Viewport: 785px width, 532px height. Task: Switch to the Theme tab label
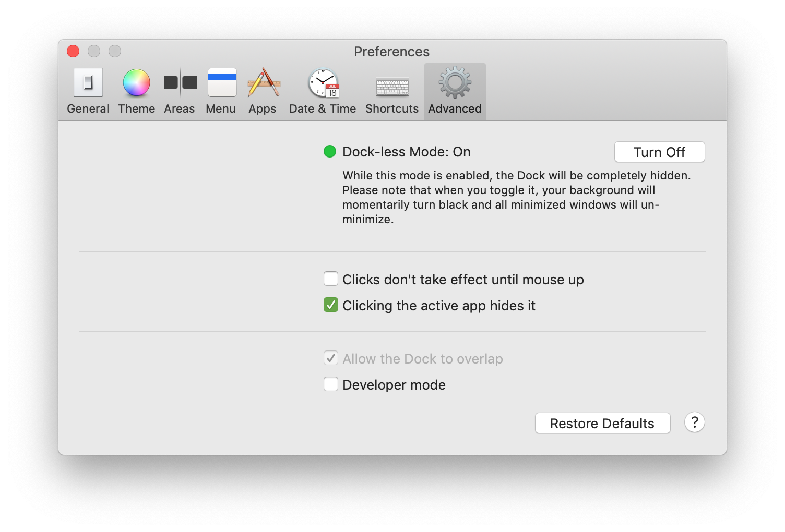click(136, 108)
